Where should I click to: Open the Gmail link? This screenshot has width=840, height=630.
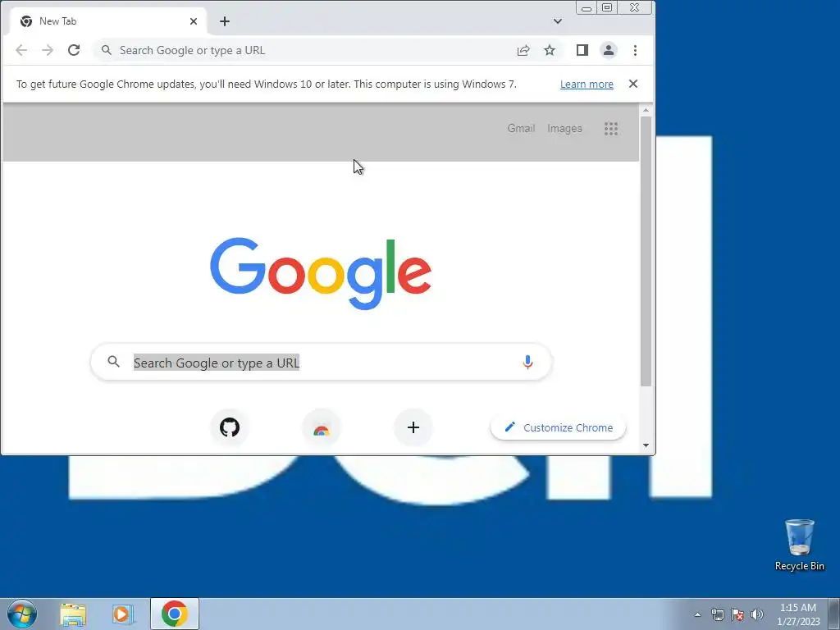[x=521, y=129]
